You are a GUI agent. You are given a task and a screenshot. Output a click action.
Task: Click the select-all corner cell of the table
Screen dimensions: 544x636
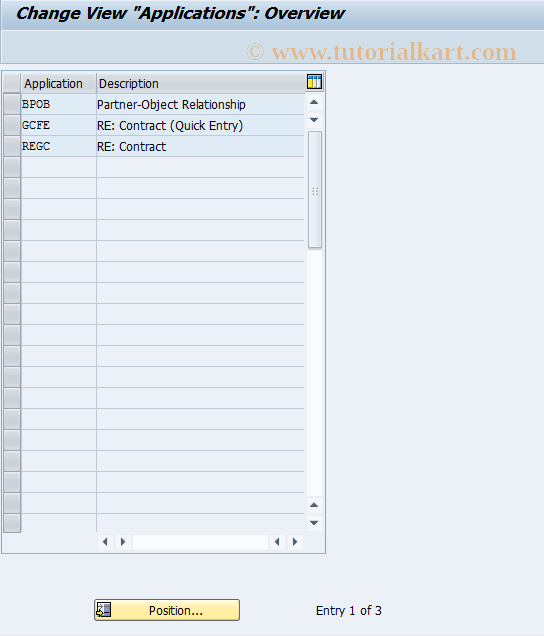coord(12,84)
